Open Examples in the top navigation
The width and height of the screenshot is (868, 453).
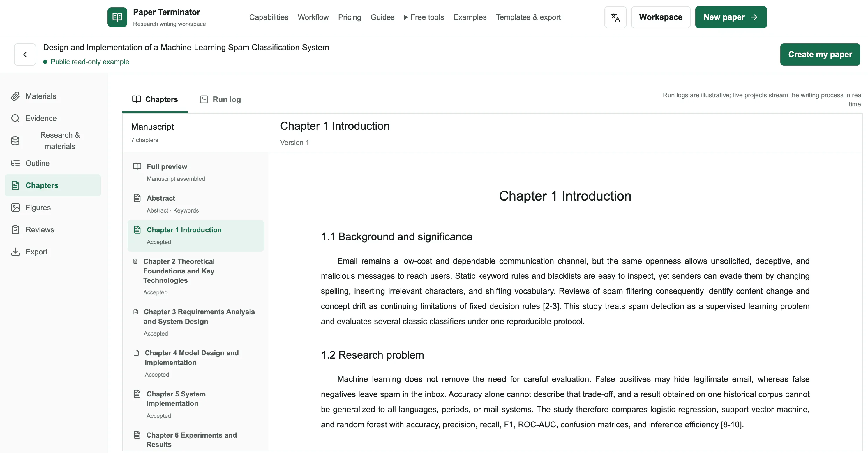[470, 17]
